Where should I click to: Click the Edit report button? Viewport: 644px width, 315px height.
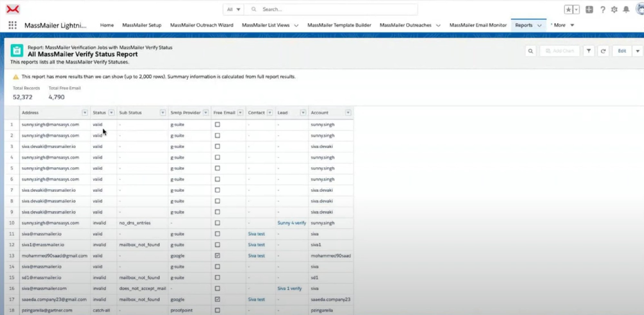pos(622,51)
